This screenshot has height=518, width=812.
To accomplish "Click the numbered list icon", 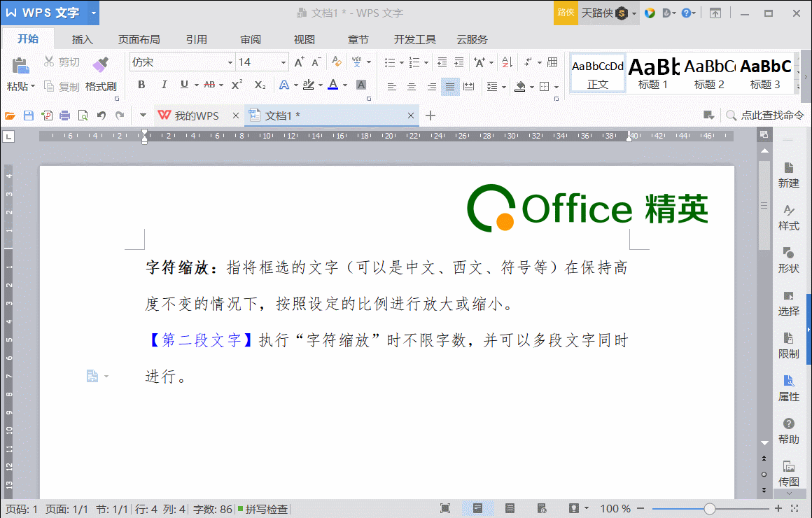I will click(x=414, y=62).
